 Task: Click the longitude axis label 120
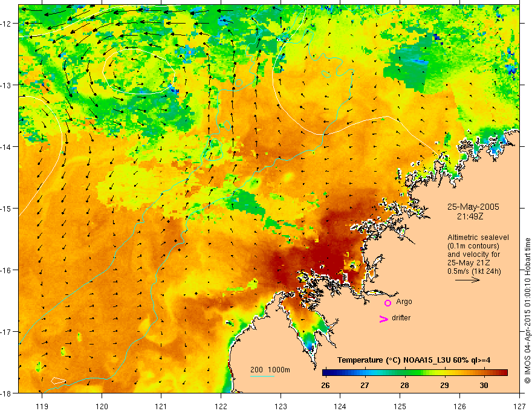click(102, 406)
